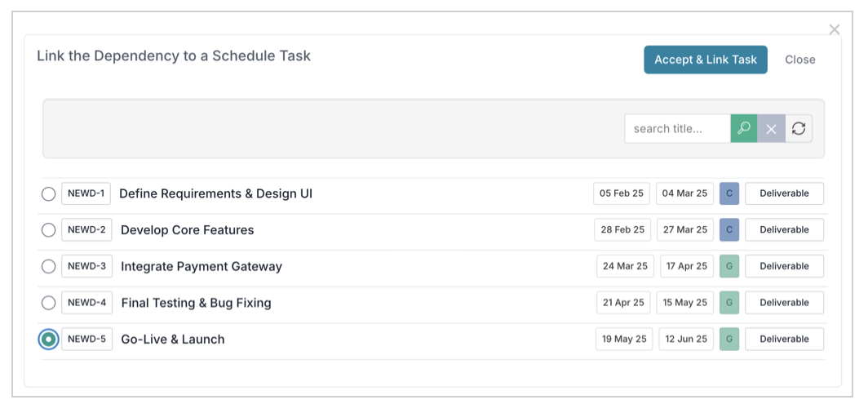Click the NEWD-4 ID tag

click(86, 303)
